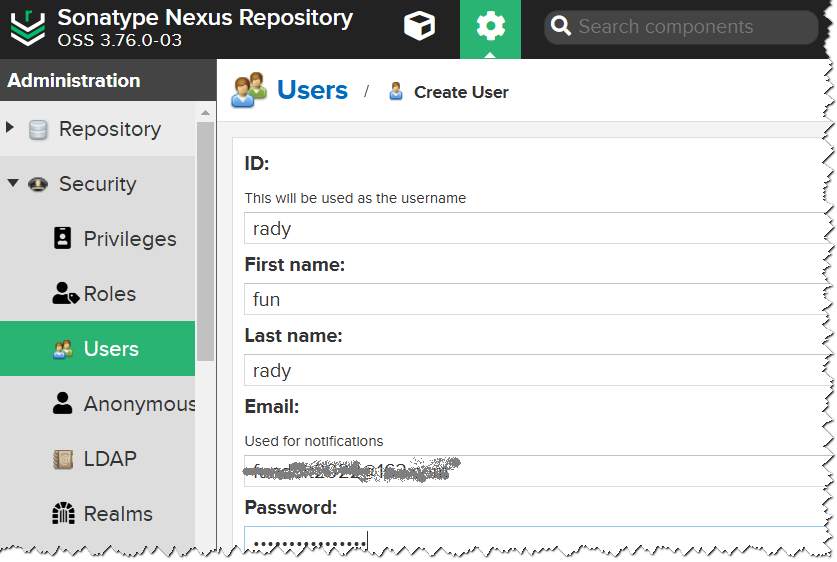Click the Create User breadcrumb text
This screenshot has width=837, height=562.
(x=461, y=92)
